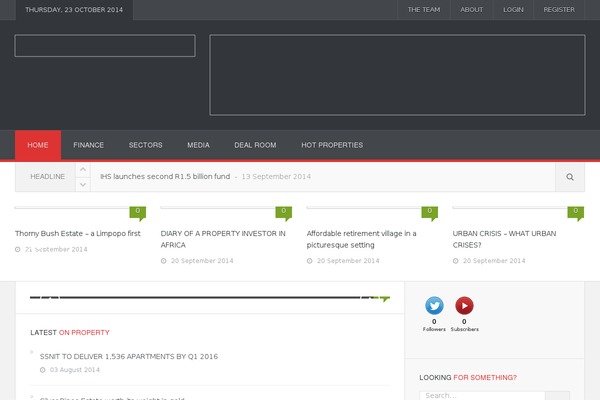Open Urban Crisis – What Urban Crises article
The width and height of the screenshot is (600, 400).
click(x=504, y=239)
